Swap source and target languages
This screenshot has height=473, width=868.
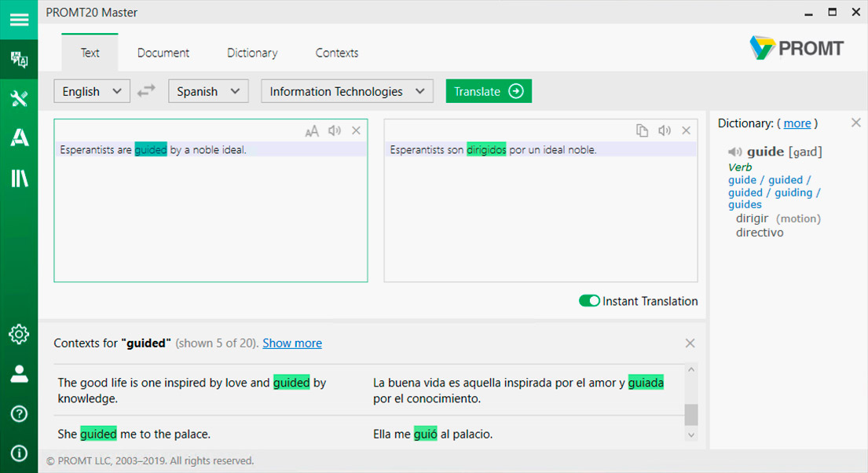tap(146, 91)
